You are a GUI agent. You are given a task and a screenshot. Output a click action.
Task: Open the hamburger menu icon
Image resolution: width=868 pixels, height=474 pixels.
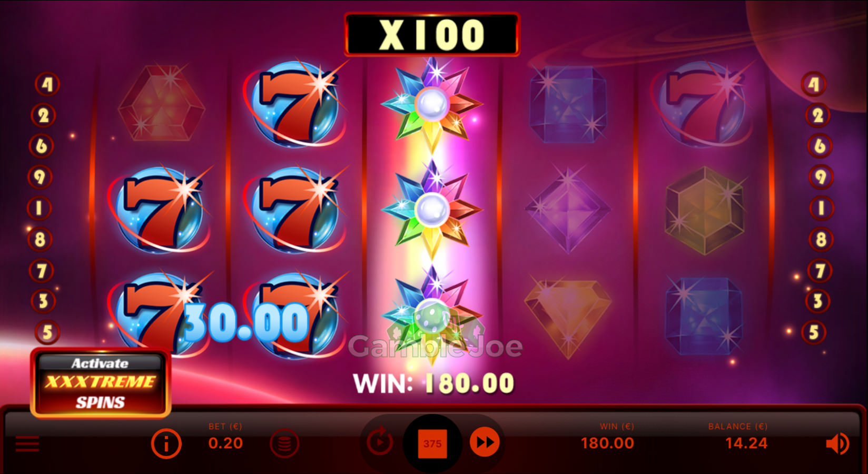[x=27, y=443]
